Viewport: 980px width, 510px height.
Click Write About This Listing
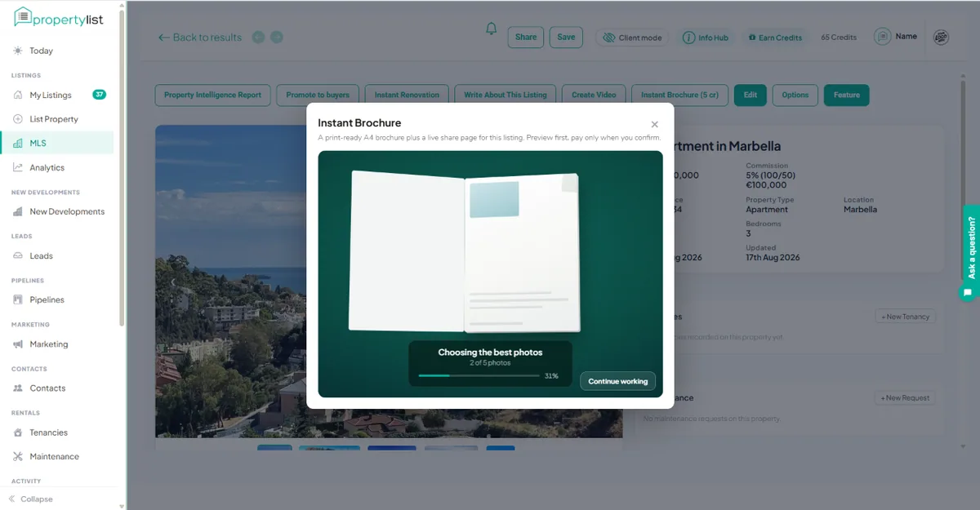tap(506, 95)
